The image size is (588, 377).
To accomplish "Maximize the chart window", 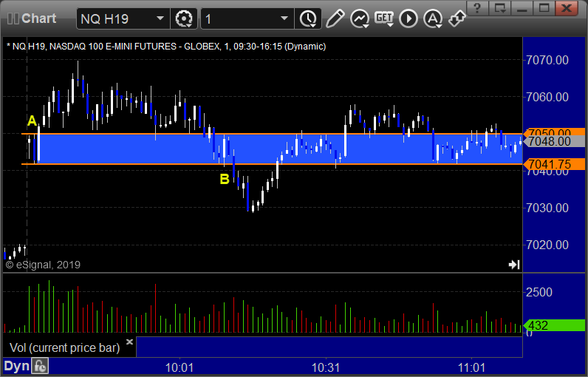I will point(544,8).
